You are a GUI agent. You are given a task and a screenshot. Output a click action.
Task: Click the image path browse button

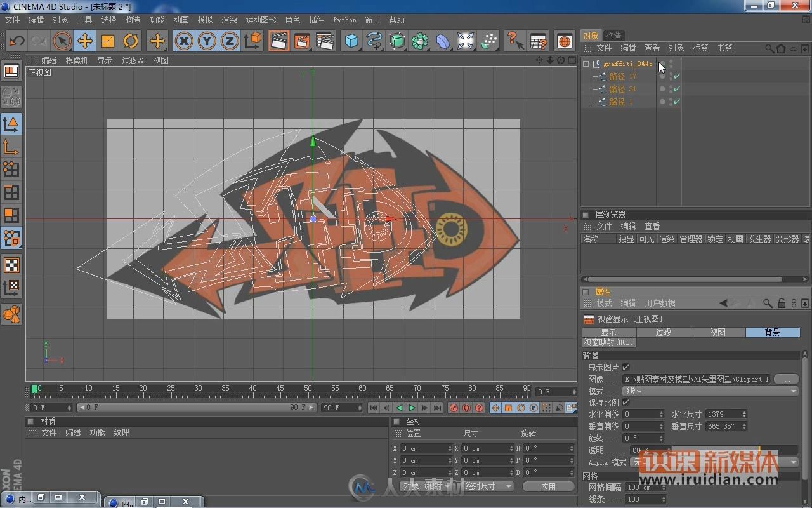click(x=785, y=379)
